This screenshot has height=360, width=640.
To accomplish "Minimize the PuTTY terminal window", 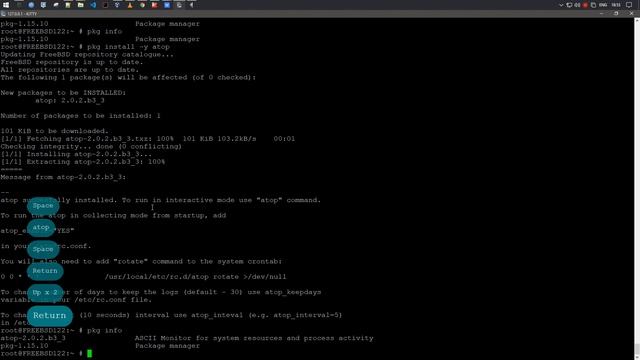I will pos(601,13).
